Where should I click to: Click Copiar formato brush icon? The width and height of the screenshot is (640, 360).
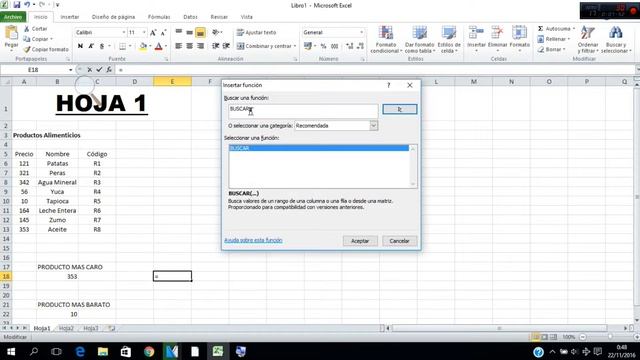point(27,49)
